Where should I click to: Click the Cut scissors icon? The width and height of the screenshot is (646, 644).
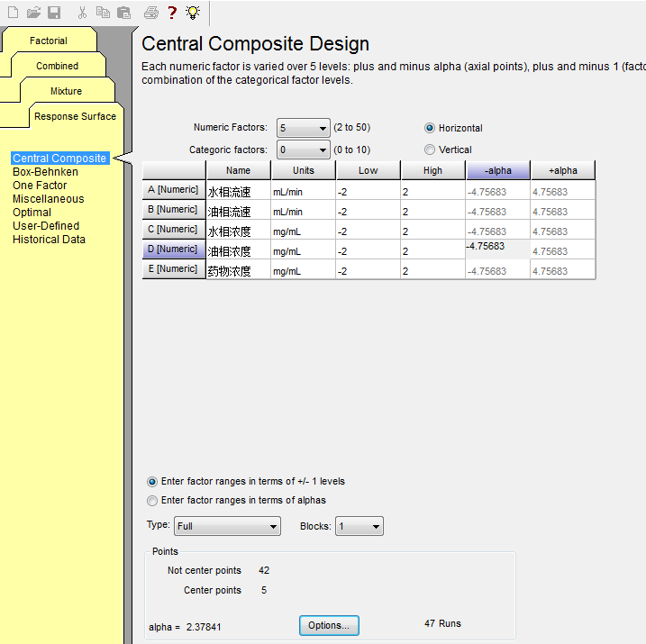(x=82, y=13)
